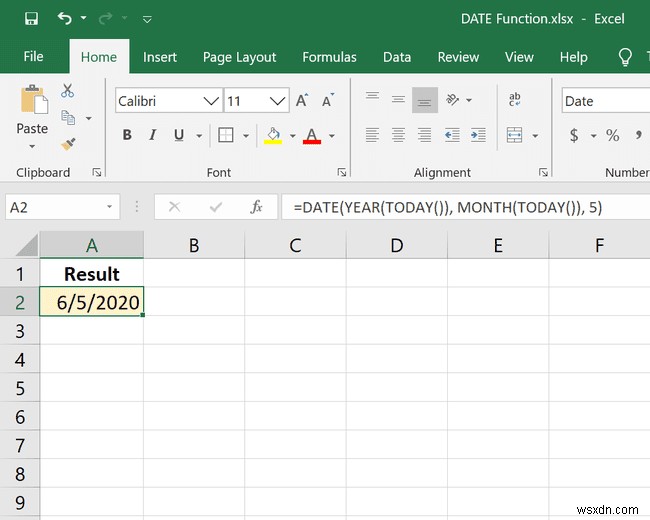This screenshot has width=650, height=520.
Task: Toggle the highlighted Bottom Align icon
Action: [424, 100]
